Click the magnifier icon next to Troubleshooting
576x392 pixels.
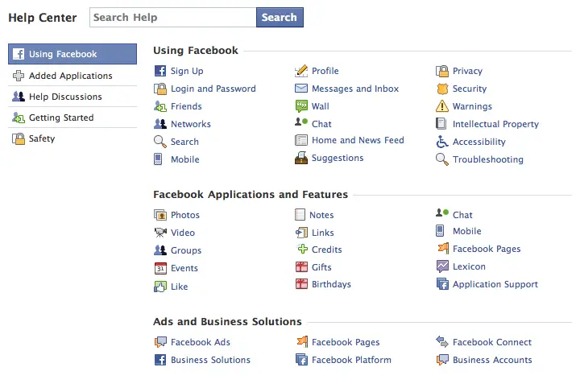[442, 159]
